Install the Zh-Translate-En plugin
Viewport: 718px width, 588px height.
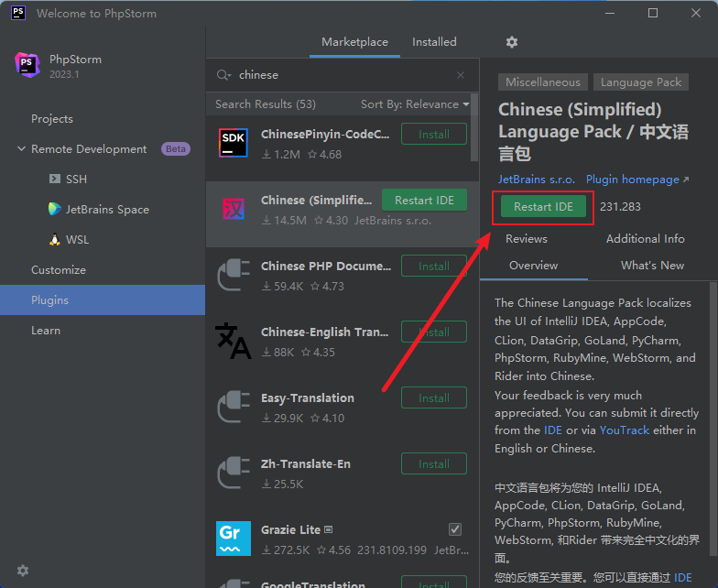(434, 463)
